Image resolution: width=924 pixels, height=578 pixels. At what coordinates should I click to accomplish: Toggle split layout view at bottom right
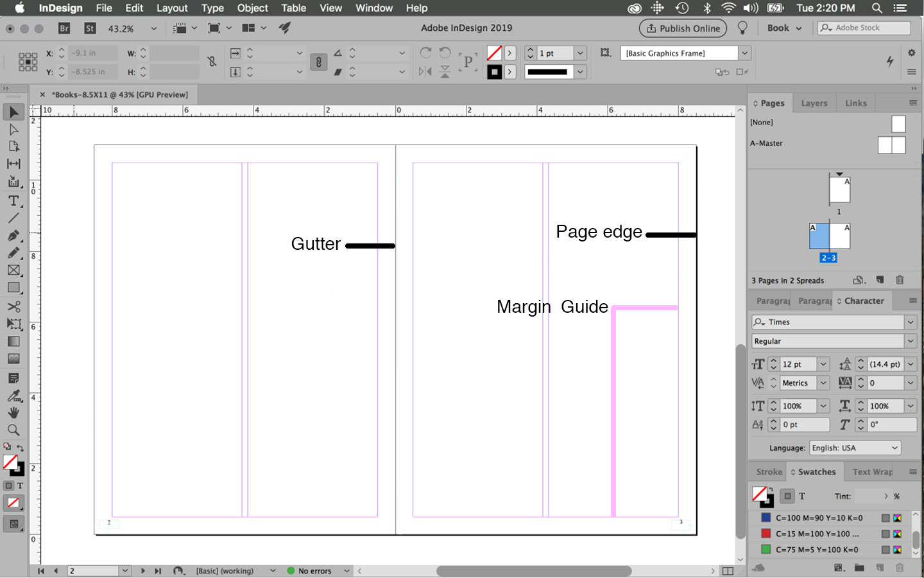pos(727,571)
